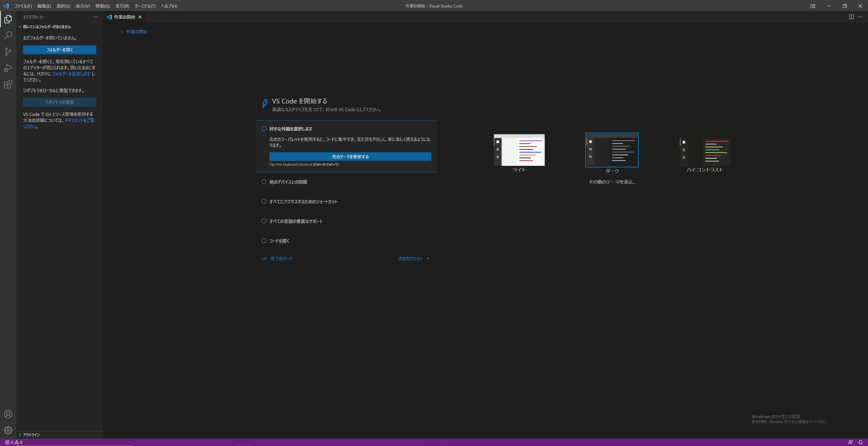
Task: Open the 選択(S) menu
Action: (x=63, y=6)
